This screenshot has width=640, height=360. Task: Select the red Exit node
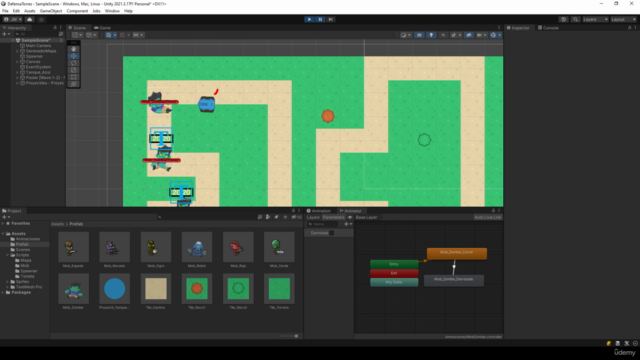click(x=394, y=273)
